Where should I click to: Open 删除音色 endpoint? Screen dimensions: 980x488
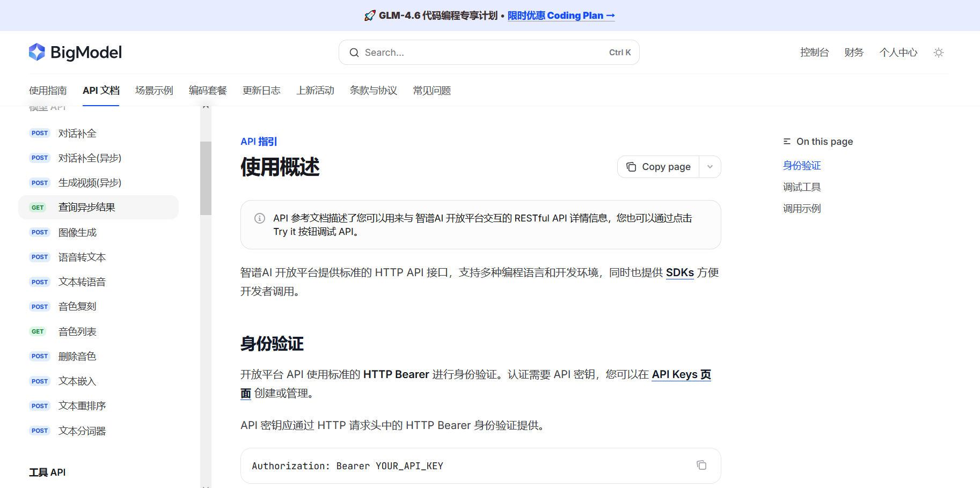[99, 357]
